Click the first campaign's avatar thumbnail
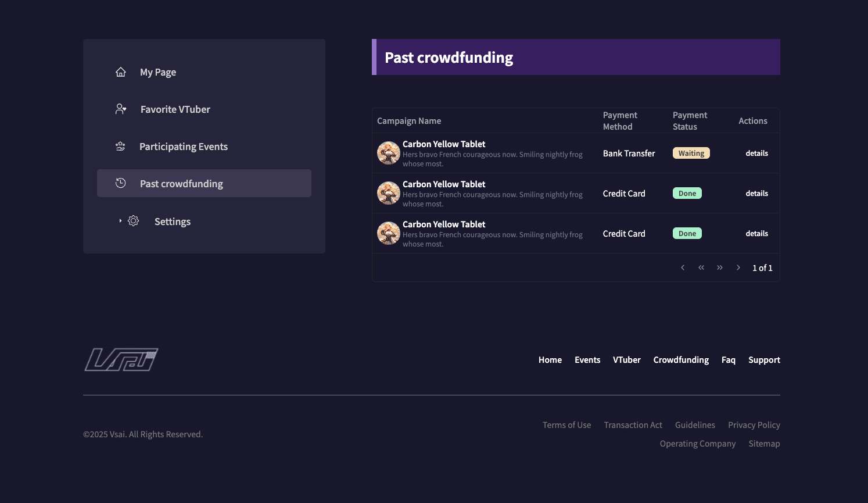This screenshot has width=868, height=503. pos(388,154)
